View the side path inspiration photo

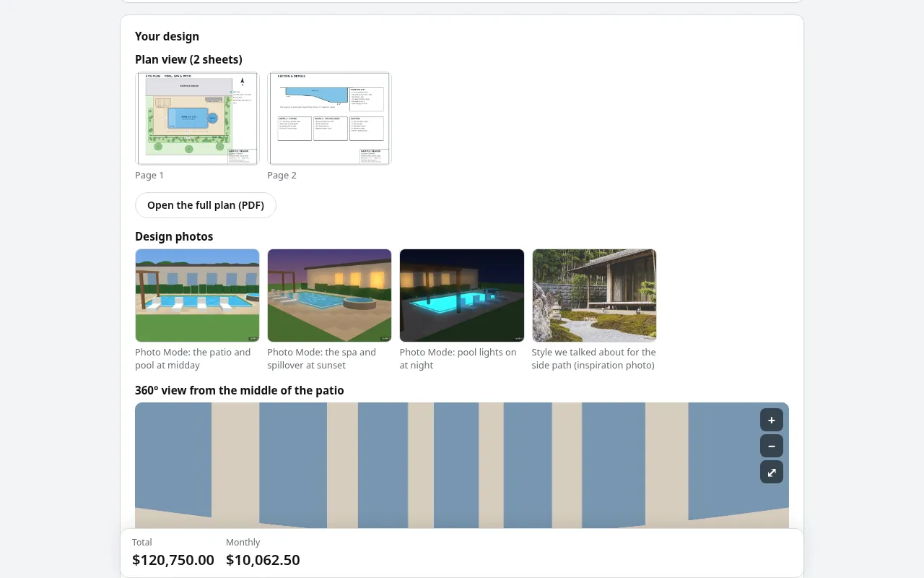[x=594, y=296]
